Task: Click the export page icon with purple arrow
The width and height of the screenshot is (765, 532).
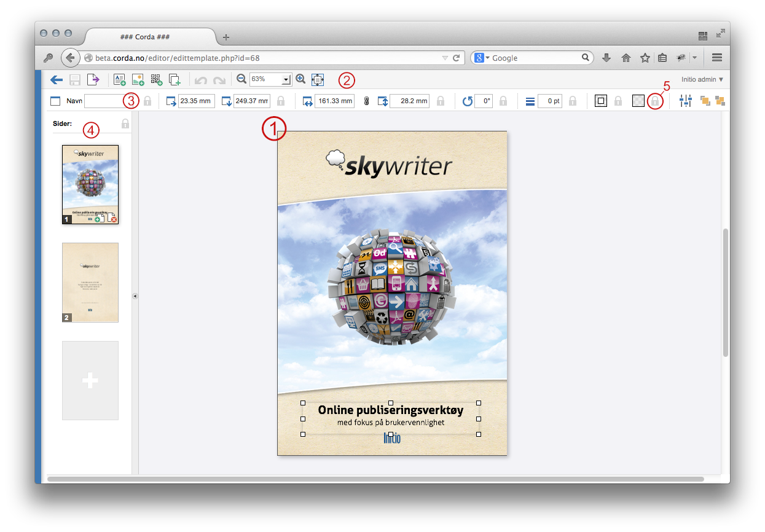Action: click(x=93, y=79)
